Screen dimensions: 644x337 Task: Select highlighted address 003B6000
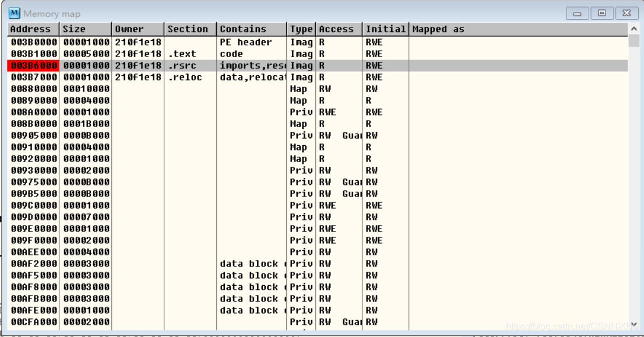coord(34,66)
